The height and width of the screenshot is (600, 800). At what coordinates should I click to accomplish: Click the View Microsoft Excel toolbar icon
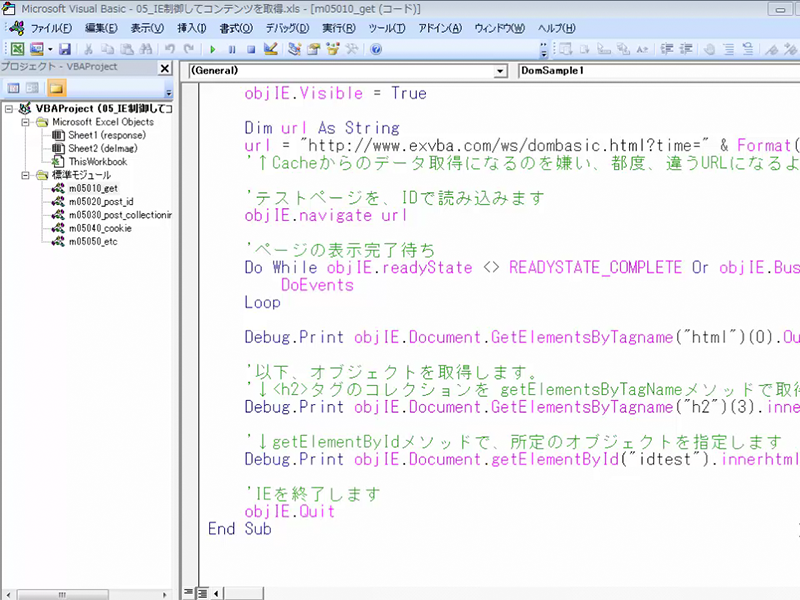tap(17, 48)
